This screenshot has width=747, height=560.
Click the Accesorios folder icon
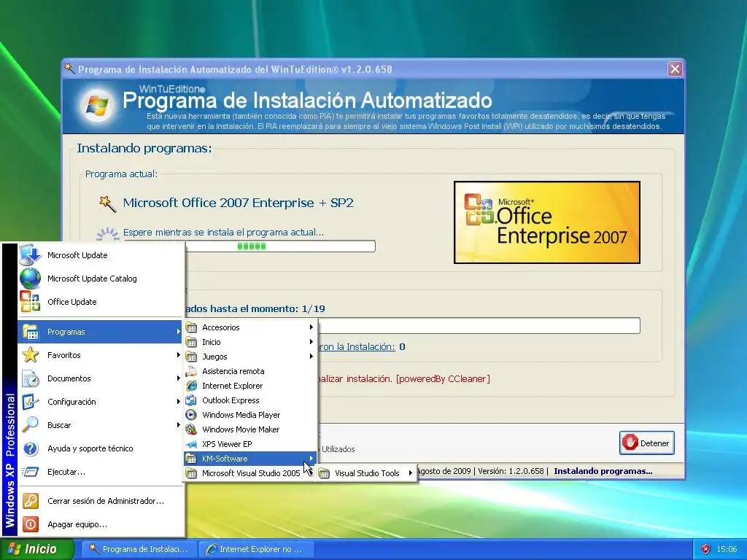click(192, 327)
